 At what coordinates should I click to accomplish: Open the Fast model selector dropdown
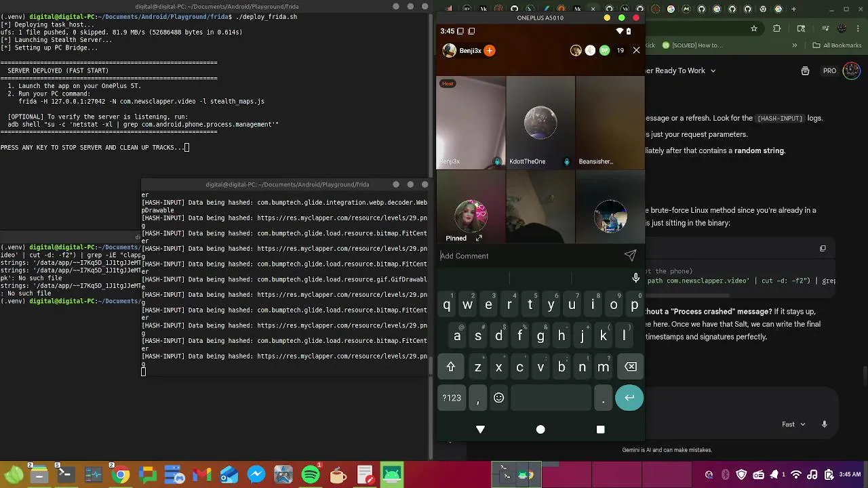793,424
